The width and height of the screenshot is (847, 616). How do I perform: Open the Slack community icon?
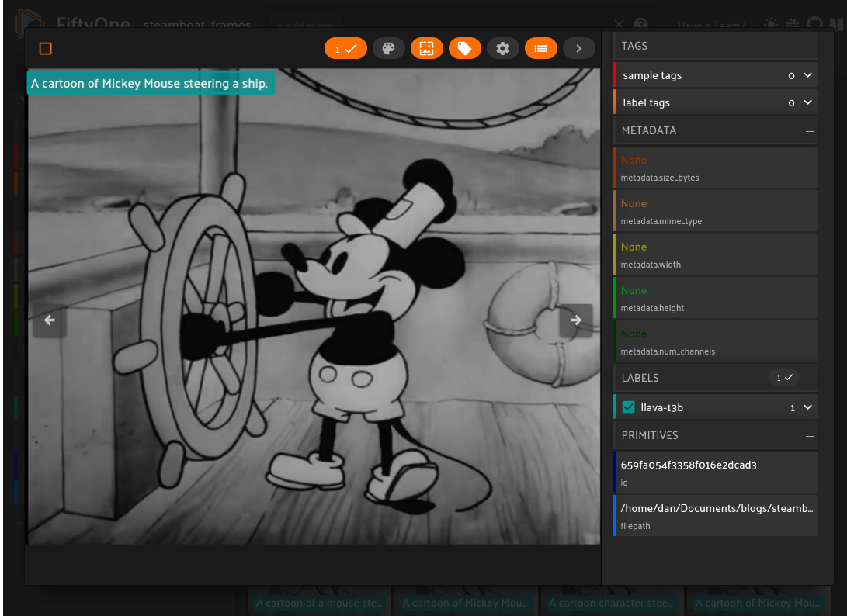click(793, 24)
